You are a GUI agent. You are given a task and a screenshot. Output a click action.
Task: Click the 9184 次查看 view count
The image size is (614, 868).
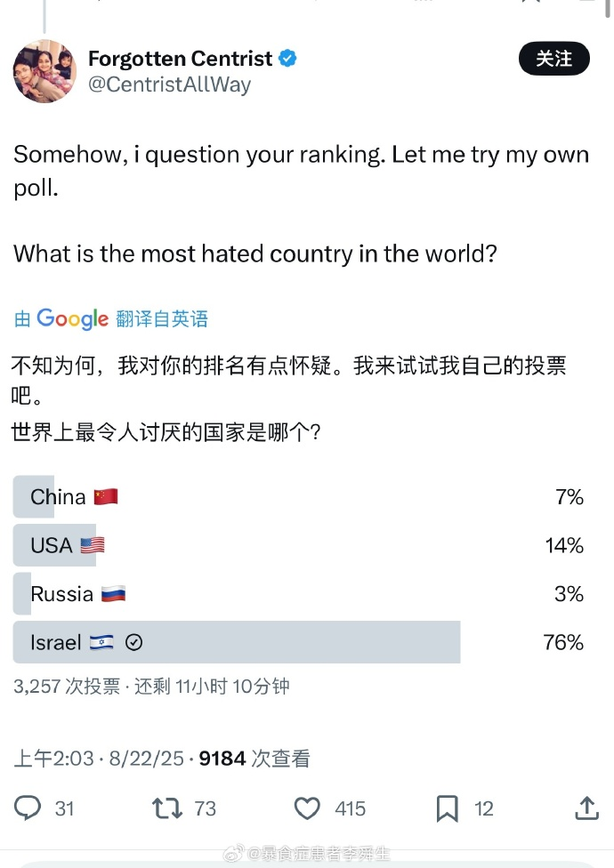(254, 759)
